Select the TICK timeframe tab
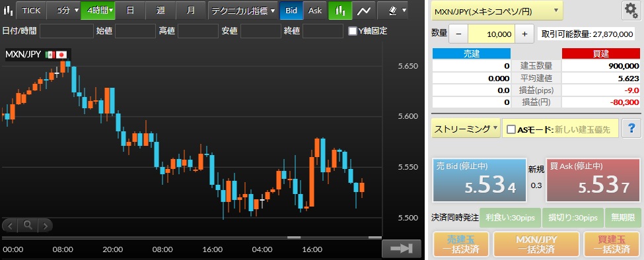 pos(31,11)
